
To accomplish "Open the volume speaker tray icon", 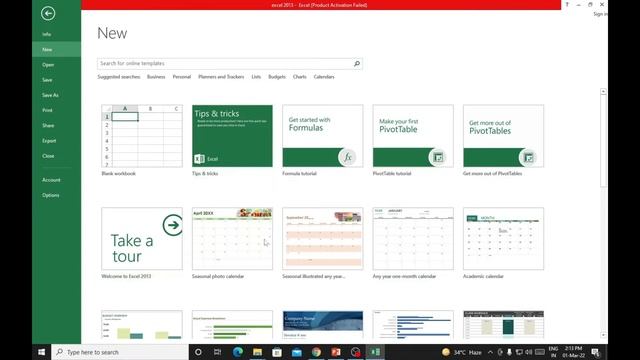I will 529,352.
